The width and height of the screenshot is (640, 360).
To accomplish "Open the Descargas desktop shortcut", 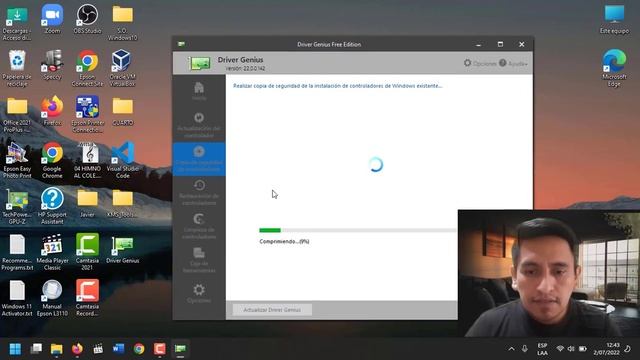I will 17,23.
